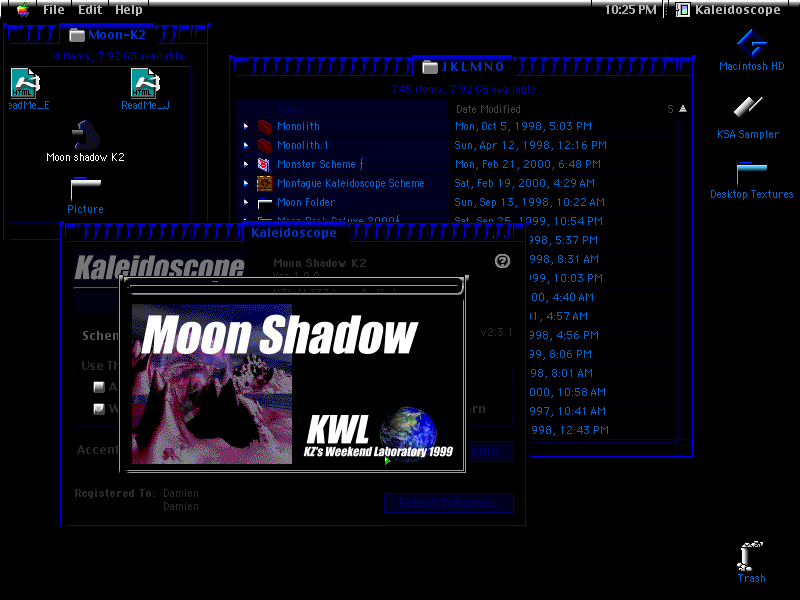The height and width of the screenshot is (600, 800).
Task: Open the Help menu
Action: coord(129,10)
